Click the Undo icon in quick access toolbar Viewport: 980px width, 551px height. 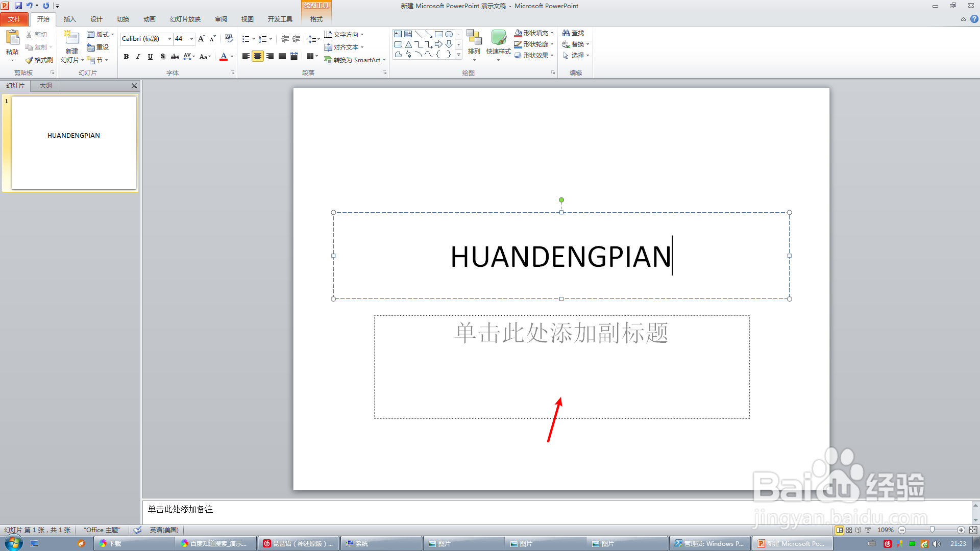click(30, 6)
